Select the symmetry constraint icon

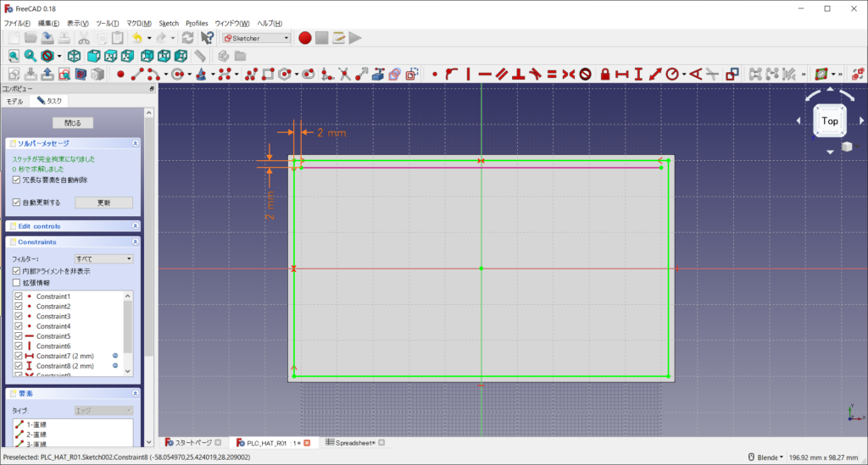[x=568, y=75]
